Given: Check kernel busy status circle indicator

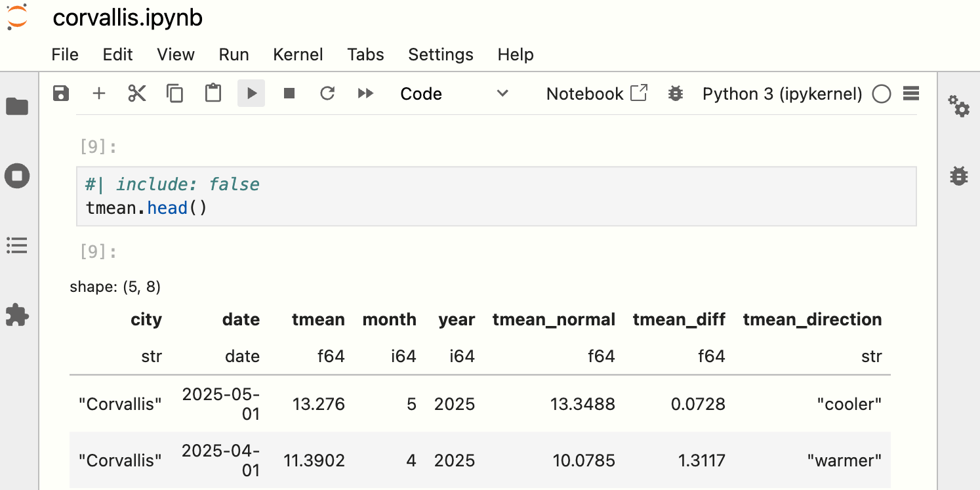Looking at the screenshot, I should point(882,93).
